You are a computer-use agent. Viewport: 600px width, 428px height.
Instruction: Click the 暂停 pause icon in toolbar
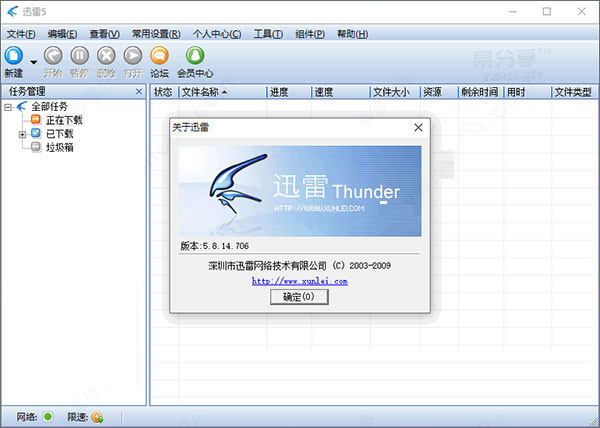click(x=80, y=57)
